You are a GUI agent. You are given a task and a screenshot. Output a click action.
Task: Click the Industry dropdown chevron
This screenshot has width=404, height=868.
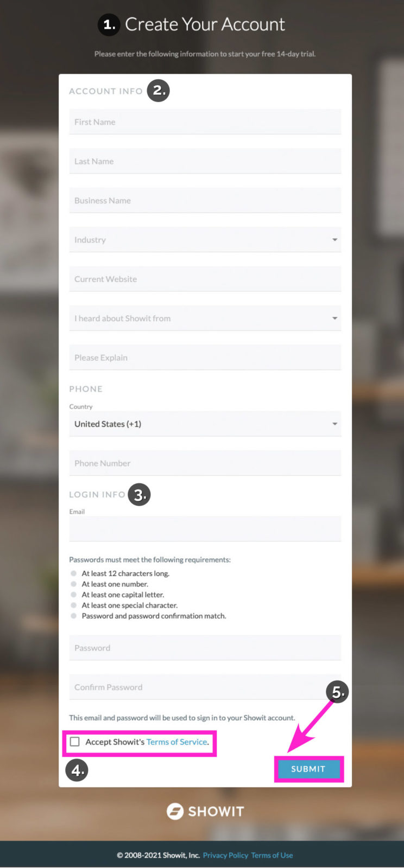click(x=335, y=239)
